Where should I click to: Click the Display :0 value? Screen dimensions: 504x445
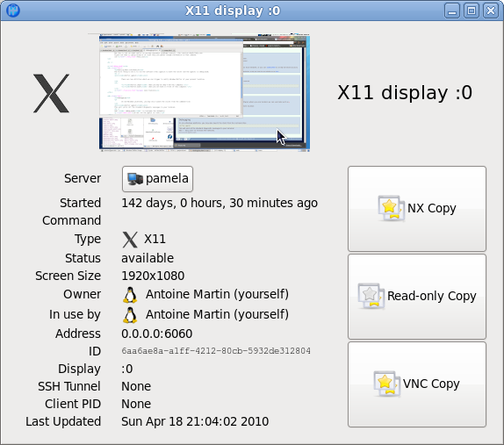(127, 369)
